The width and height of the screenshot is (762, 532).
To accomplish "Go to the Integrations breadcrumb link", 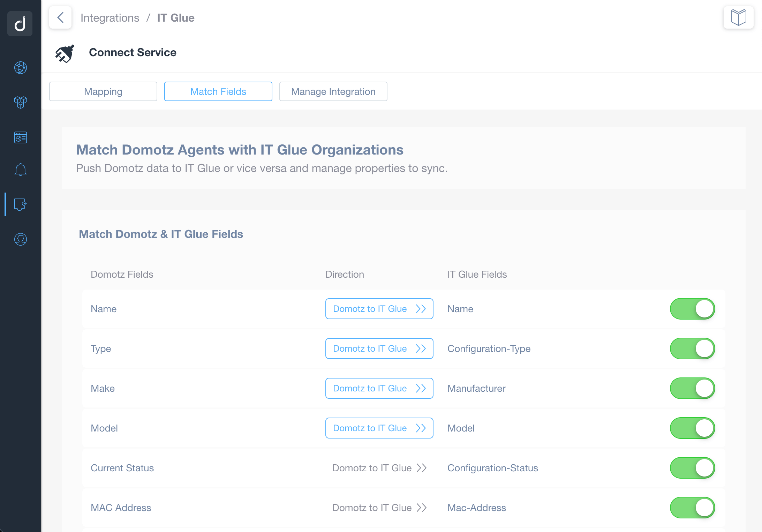I will click(110, 18).
